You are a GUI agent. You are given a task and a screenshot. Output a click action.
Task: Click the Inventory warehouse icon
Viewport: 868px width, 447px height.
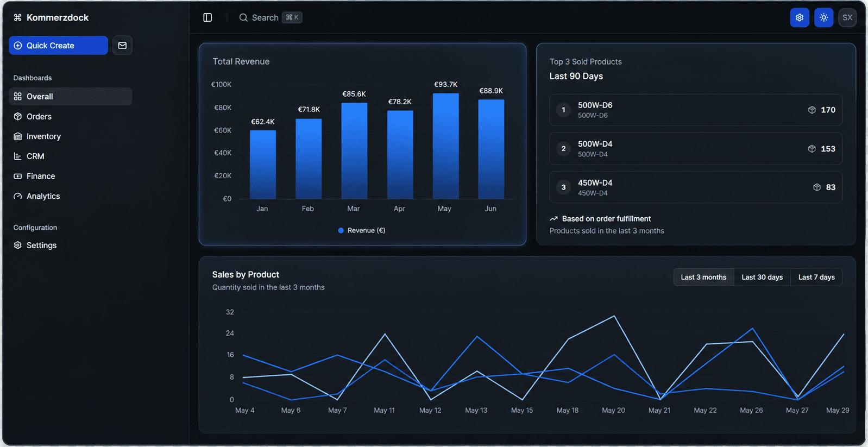18,136
